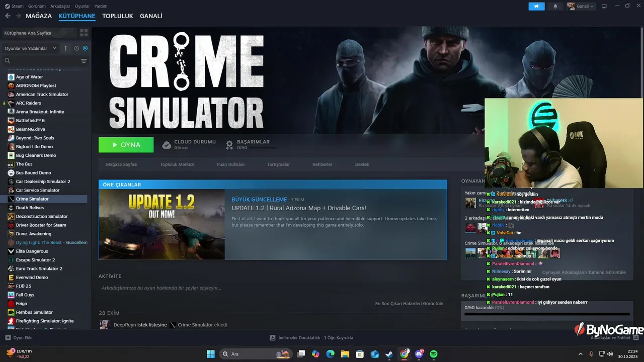Open Kütüphane Ana Sayfası
This screenshot has height=362, width=644.
38,33
